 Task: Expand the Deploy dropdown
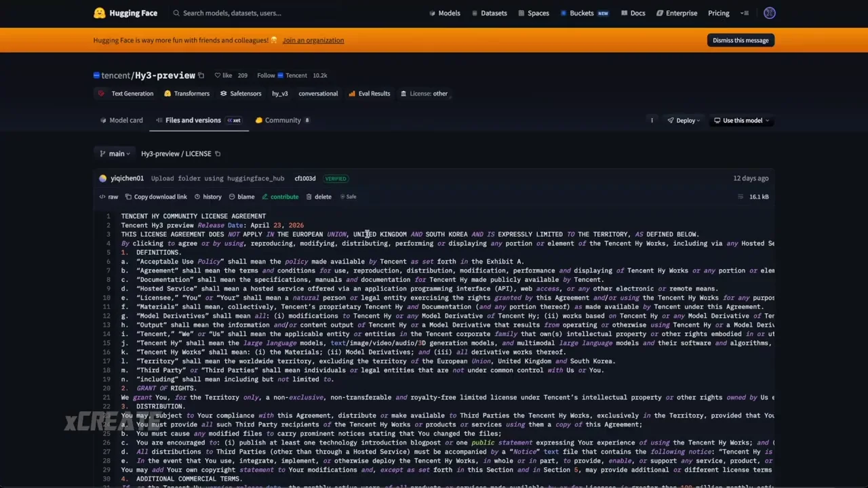pos(684,121)
